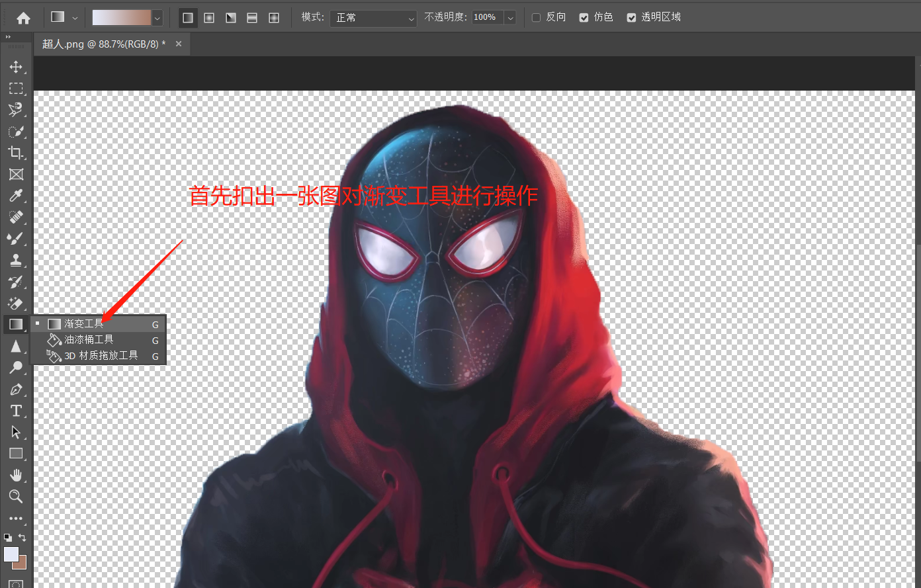Choose 油漆桶工具 from the flyout menu
The height and width of the screenshot is (588, 921).
98,340
